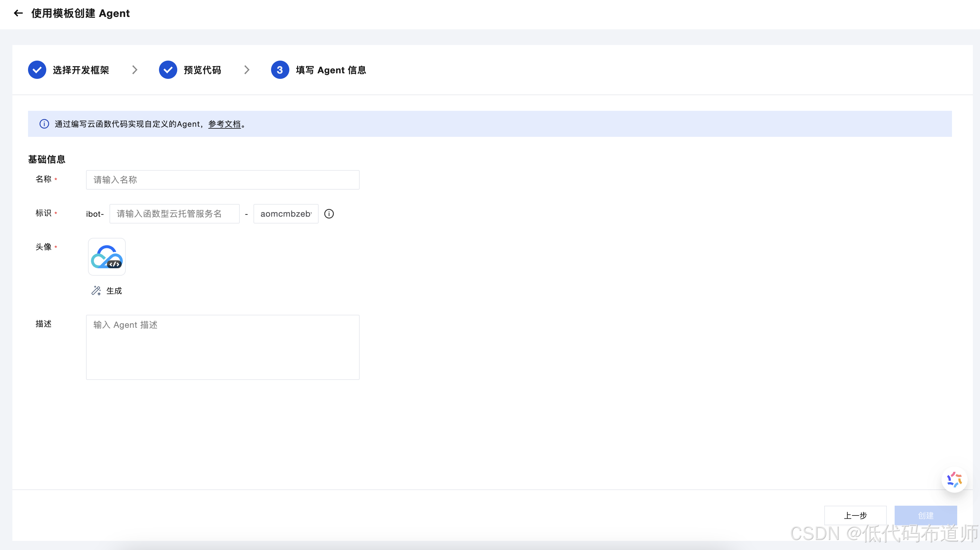
Task: Click the chevron after 选择开发框架 step
Action: pos(135,70)
